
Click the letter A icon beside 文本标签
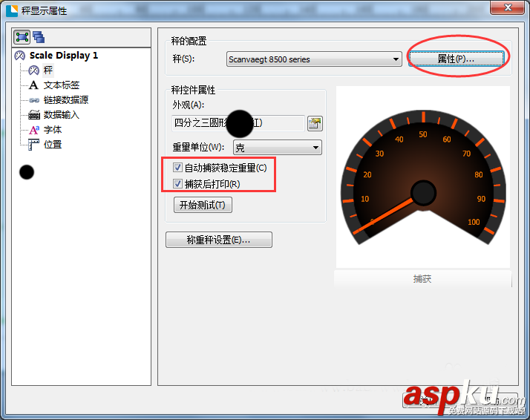[33, 85]
